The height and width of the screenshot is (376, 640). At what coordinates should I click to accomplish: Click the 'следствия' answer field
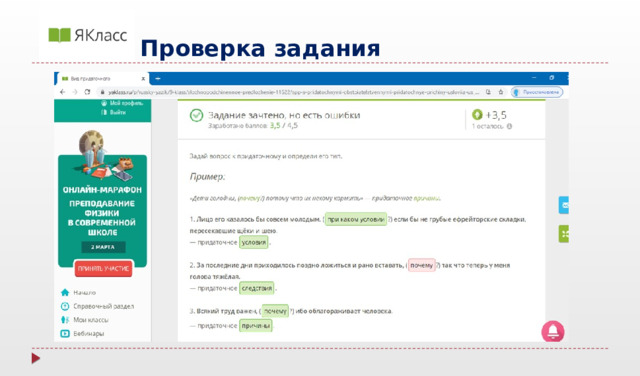256,288
